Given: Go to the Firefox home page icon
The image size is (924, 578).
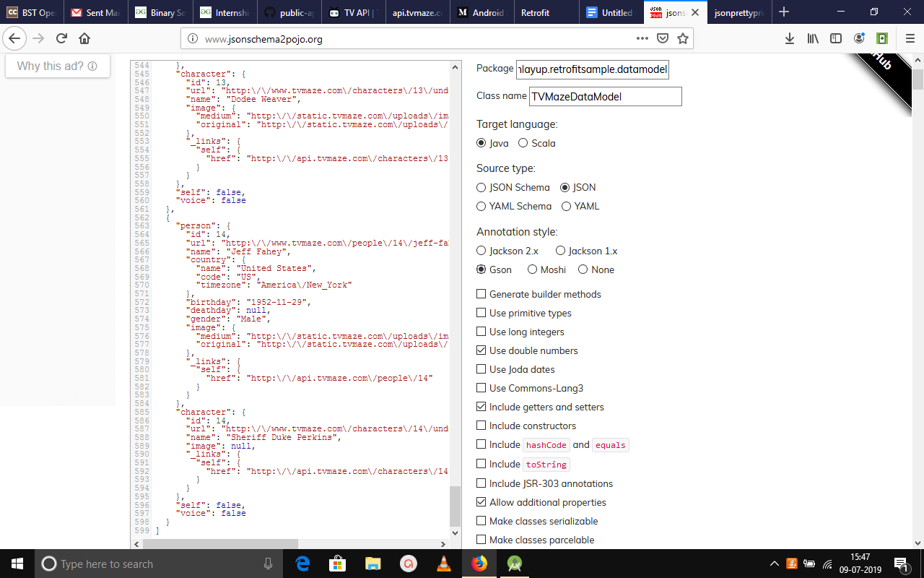Looking at the screenshot, I should [84, 39].
